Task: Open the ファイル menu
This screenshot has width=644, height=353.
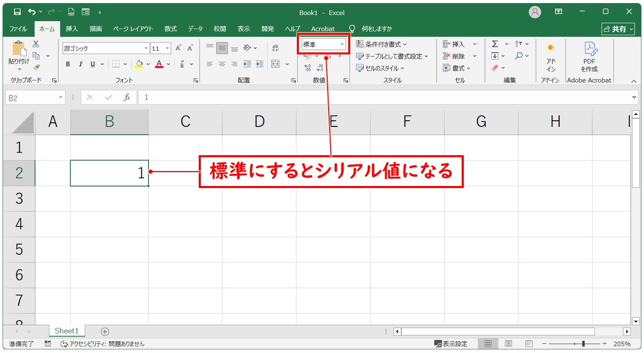Action: click(x=18, y=29)
